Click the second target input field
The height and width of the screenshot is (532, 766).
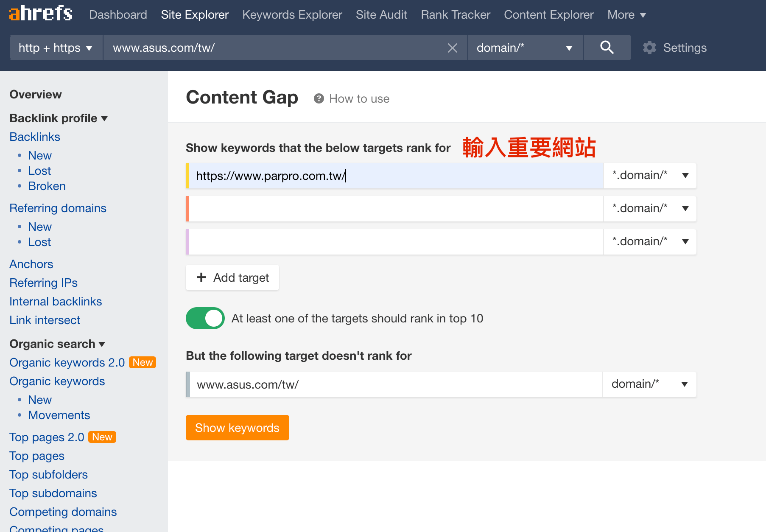pos(396,209)
